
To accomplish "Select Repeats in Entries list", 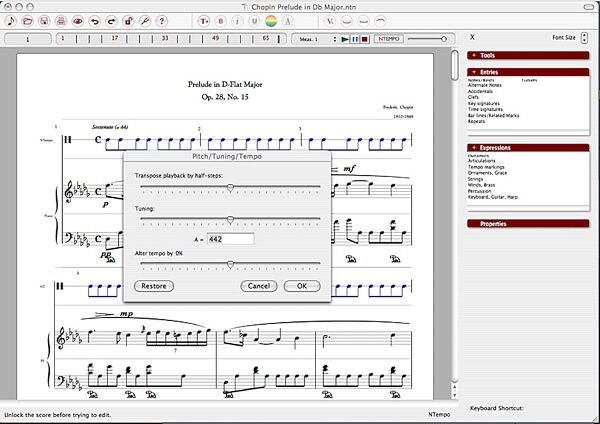I will tap(476, 121).
